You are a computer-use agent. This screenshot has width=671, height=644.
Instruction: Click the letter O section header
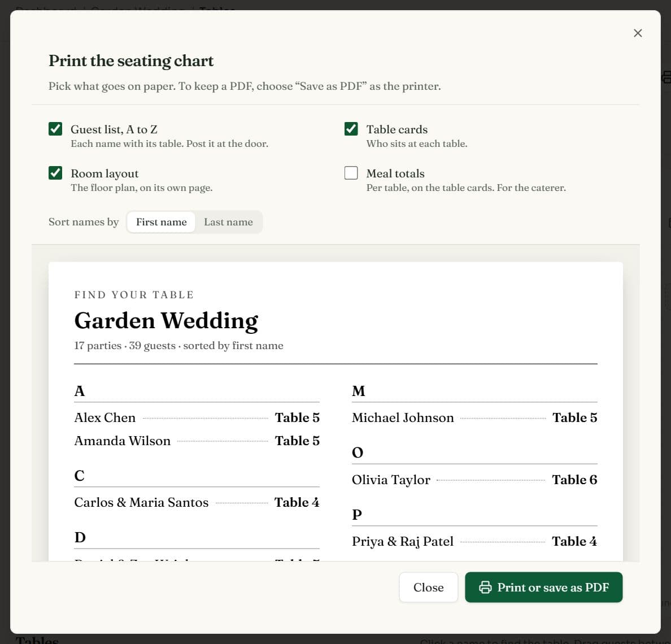tap(358, 452)
